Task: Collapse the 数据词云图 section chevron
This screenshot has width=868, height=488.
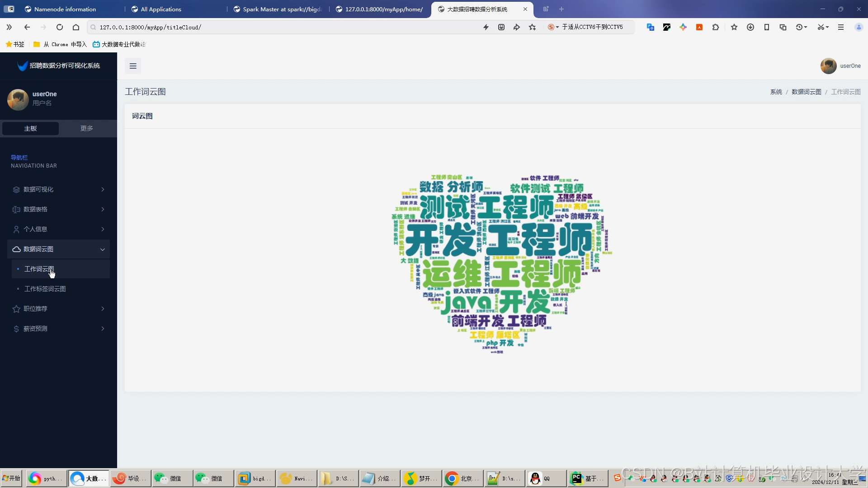Action: [103, 249]
